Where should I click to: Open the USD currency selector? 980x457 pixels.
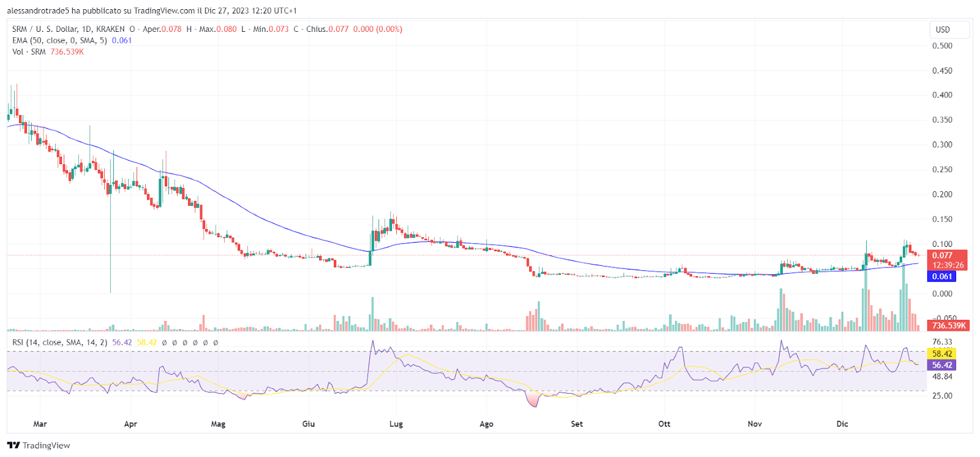point(943,29)
